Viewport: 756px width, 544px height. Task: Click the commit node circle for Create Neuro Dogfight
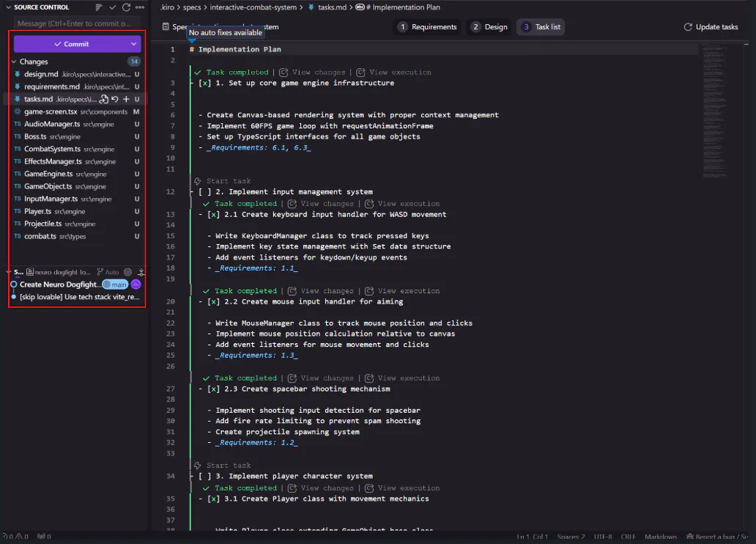tap(13, 284)
